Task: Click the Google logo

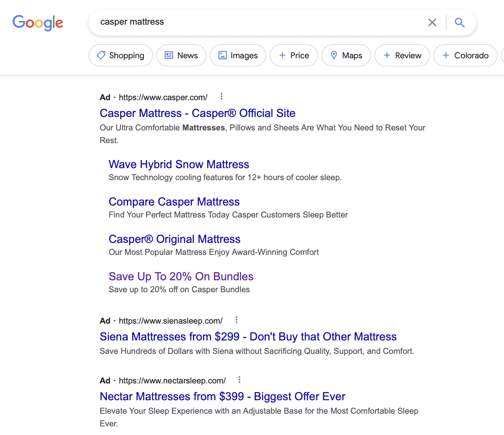Action: click(38, 23)
